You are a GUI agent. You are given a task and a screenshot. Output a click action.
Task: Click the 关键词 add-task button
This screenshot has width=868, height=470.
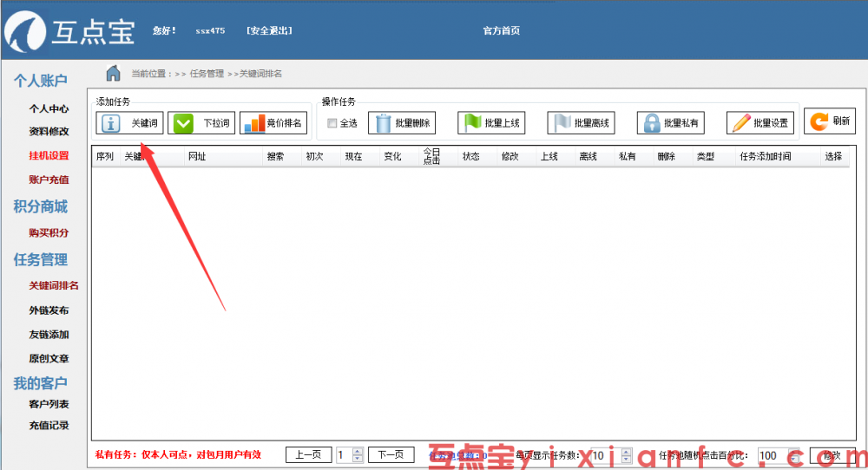coord(129,123)
